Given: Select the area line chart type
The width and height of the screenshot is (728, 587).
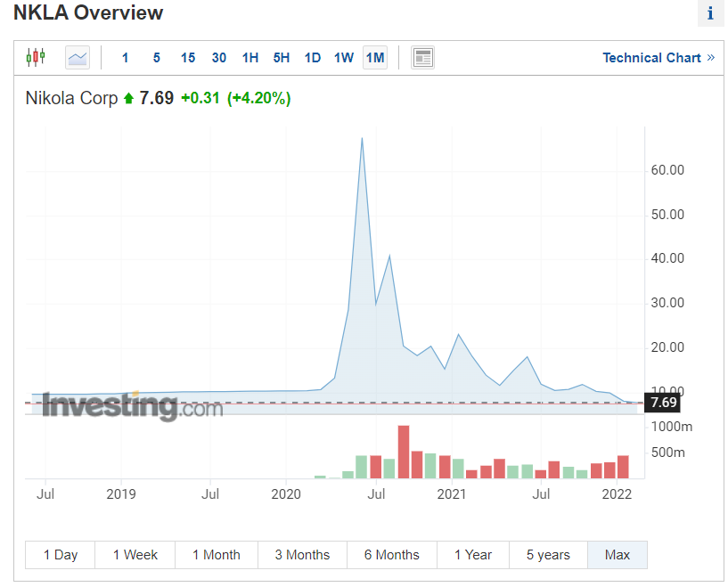Looking at the screenshot, I should coord(77,58).
